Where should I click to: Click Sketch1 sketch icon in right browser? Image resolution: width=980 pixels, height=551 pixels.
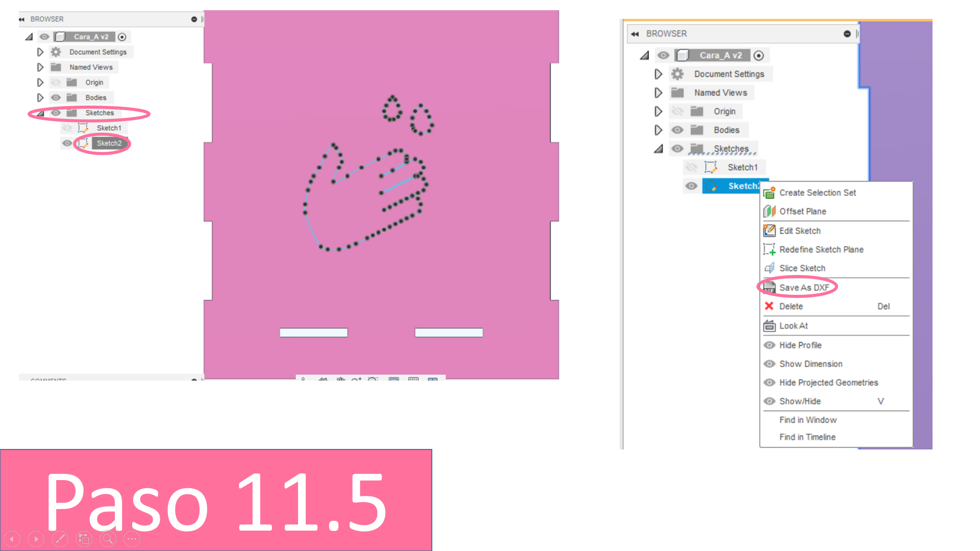pyautogui.click(x=710, y=167)
